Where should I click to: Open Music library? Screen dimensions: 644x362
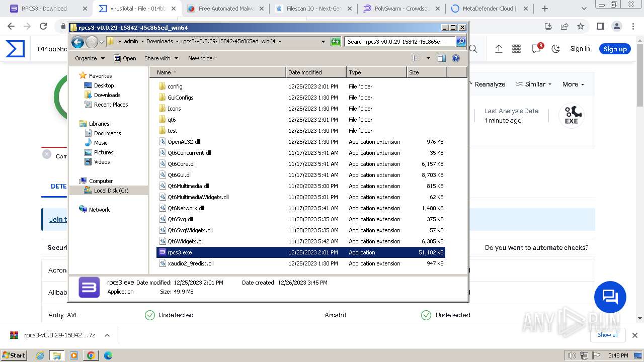coord(101,143)
